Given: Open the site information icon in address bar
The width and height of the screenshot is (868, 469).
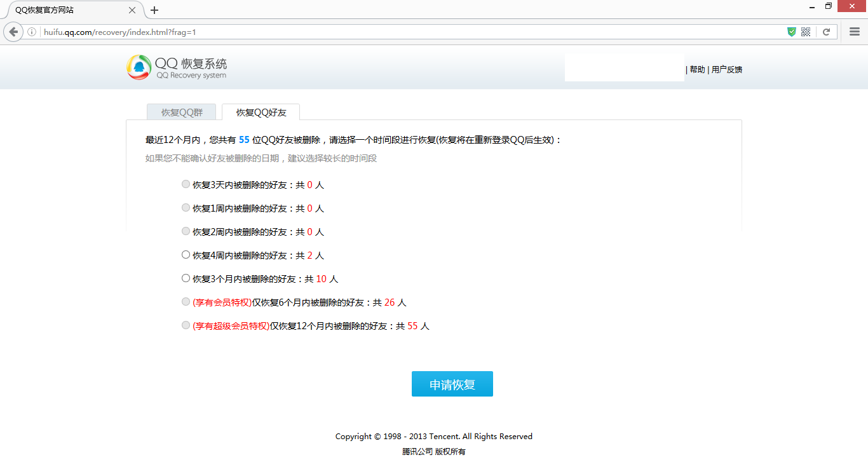Looking at the screenshot, I should click(32, 32).
